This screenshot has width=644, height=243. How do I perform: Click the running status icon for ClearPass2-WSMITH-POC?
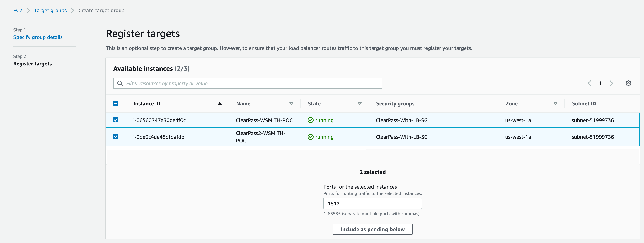310,137
